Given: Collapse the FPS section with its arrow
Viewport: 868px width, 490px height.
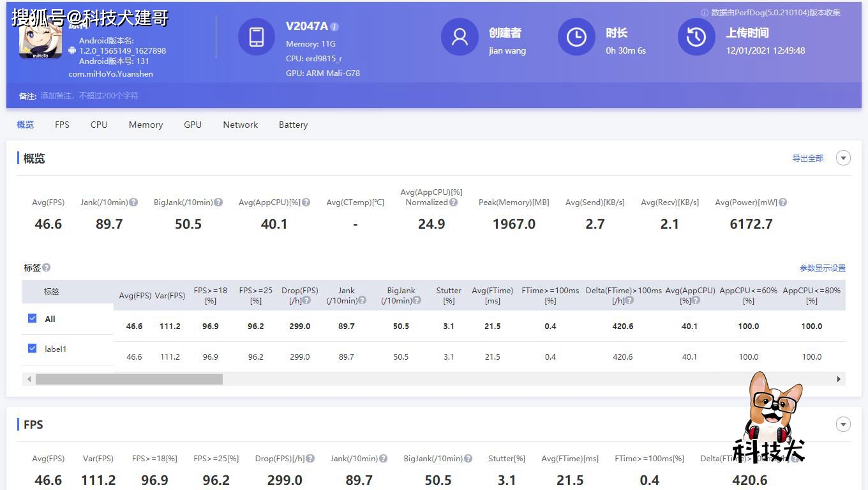Looking at the screenshot, I should pos(843,424).
